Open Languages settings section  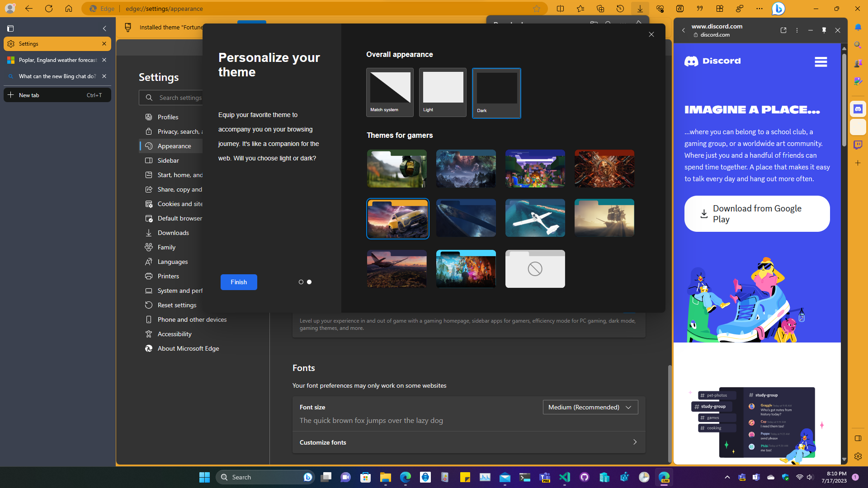(x=173, y=262)
